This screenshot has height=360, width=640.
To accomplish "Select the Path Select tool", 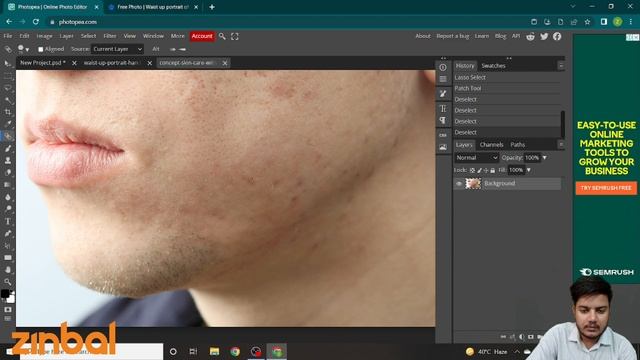I will (7, 246).
